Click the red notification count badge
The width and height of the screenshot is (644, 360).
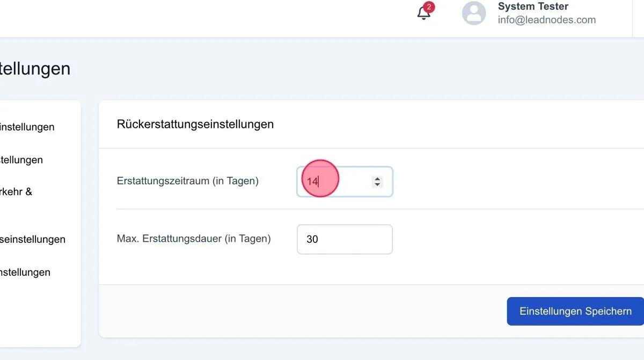pos(429,7)
